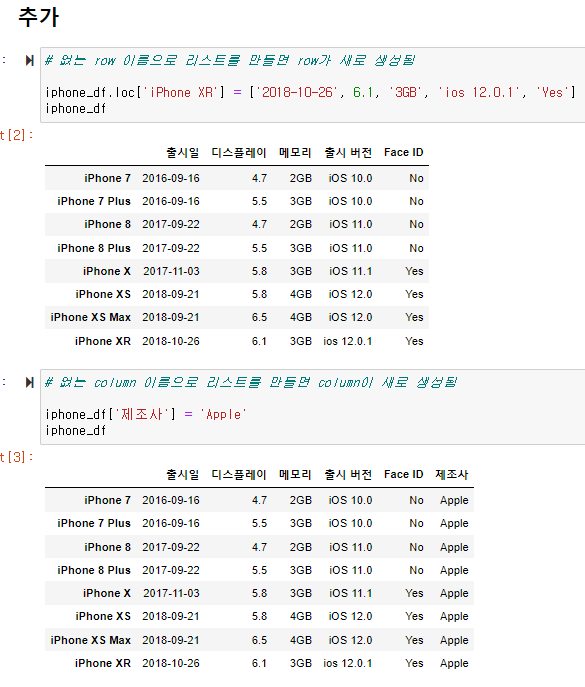Click 2018-10-26 date in second table
The image size is (585, 687).
(x=171, y=663)
